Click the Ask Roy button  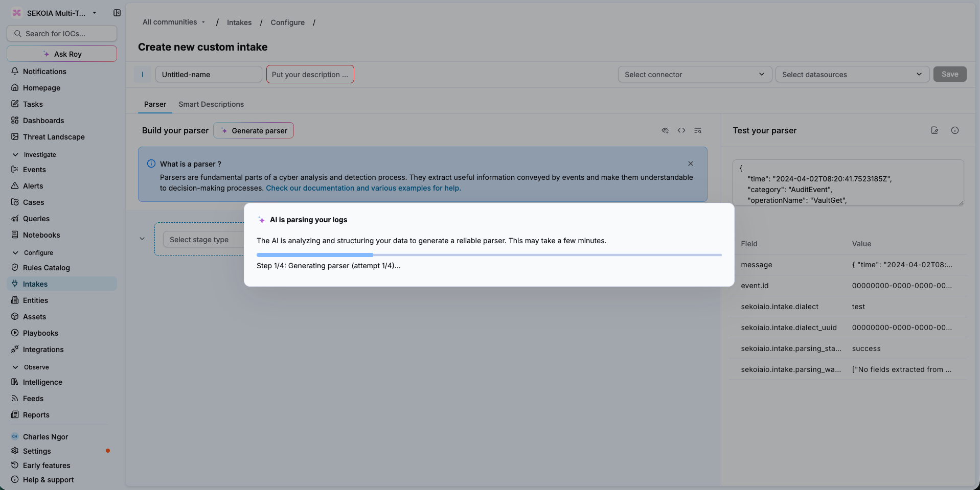pyautogui.click(x=62, y=54)
